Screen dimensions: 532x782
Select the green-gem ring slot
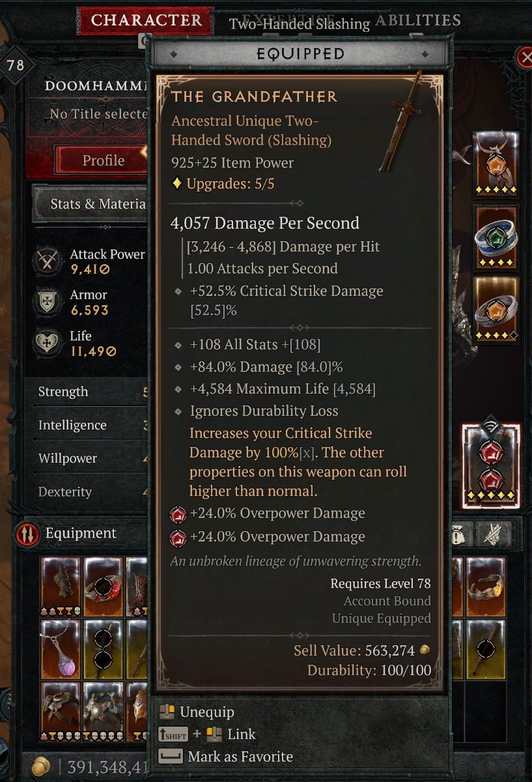coord(496,237)
